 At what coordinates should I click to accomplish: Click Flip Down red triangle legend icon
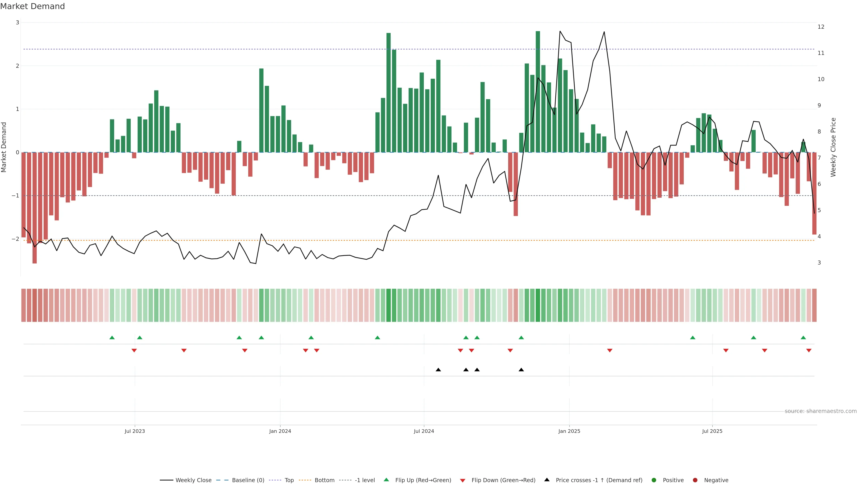coord(463,481)
